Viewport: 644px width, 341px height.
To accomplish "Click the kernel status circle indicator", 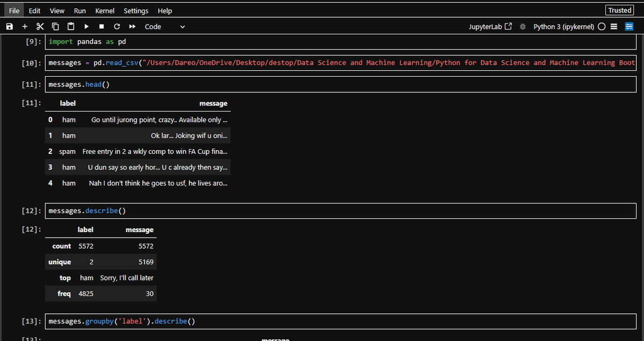I will click(x=602, y=27).
